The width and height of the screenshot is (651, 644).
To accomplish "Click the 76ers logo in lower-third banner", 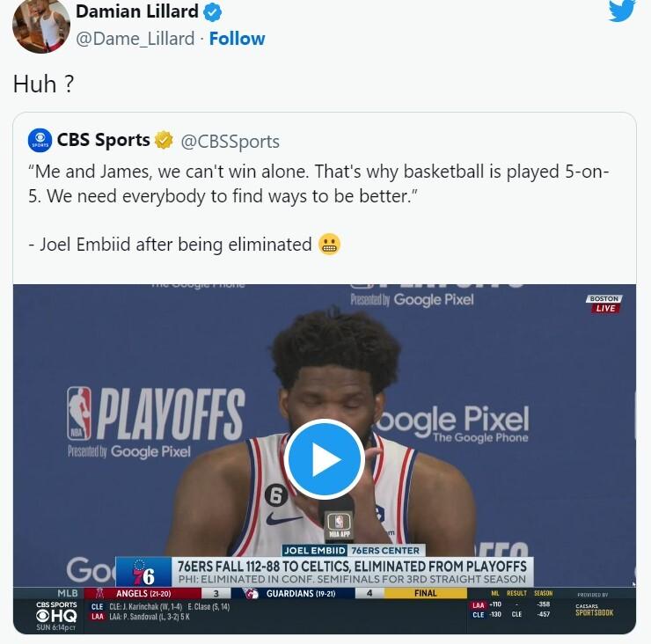I will tap(143, 571).
